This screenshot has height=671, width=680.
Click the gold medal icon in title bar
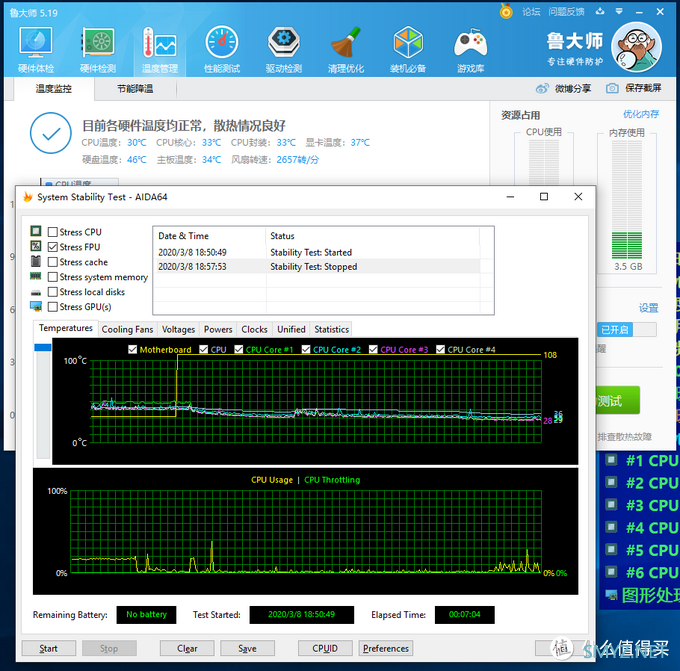click(x=506, y=11)
